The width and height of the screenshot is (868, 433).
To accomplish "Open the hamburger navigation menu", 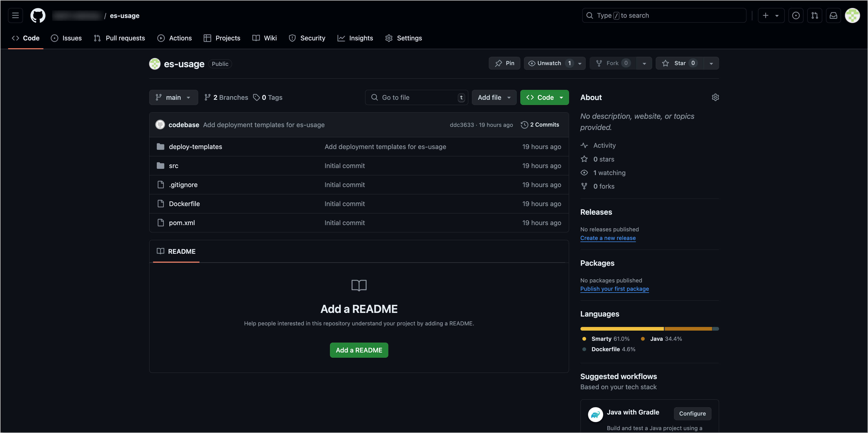I will coord(15,15).
